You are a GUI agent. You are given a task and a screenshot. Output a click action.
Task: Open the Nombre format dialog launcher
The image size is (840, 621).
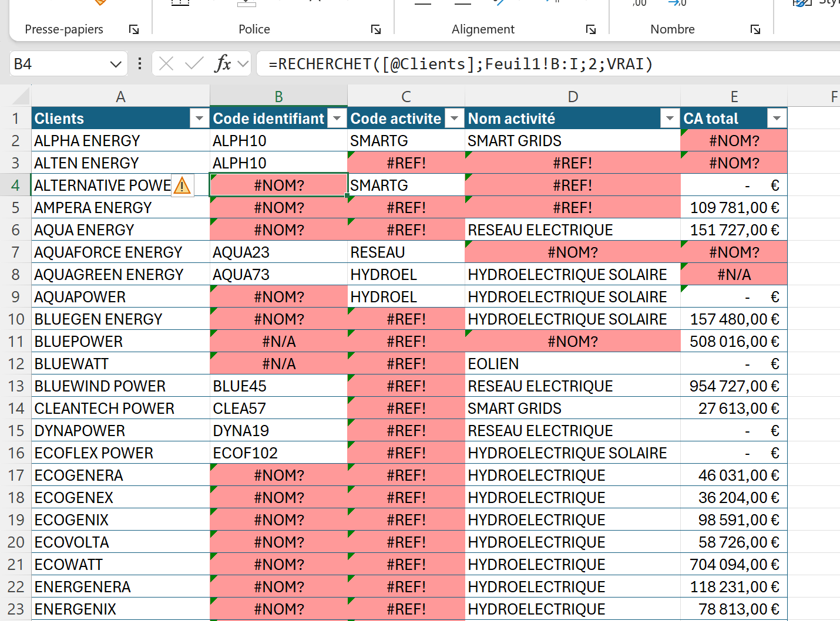click(x=755, y=29)
